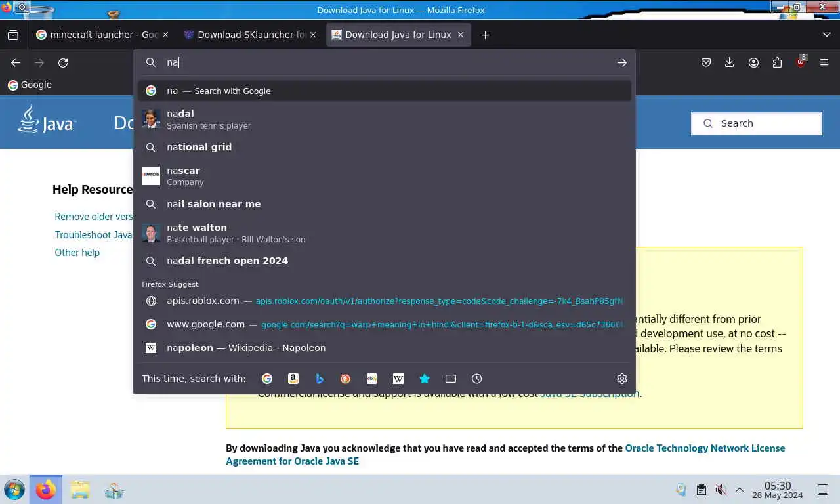The height and width of the screenshot is (504, 840).
Task: Close the Download SKlauncher tab
Action: click(313, 35)
